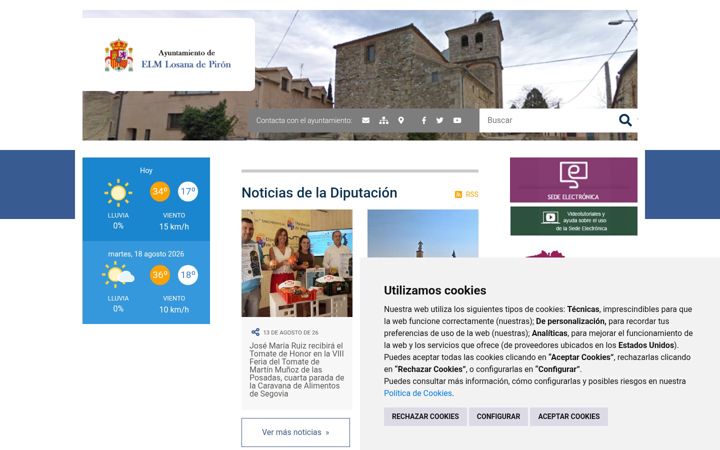Viewport: 720px width, 450px height.
Task: Click the 17º min temperature badge
Action: [x=188, y=191]
